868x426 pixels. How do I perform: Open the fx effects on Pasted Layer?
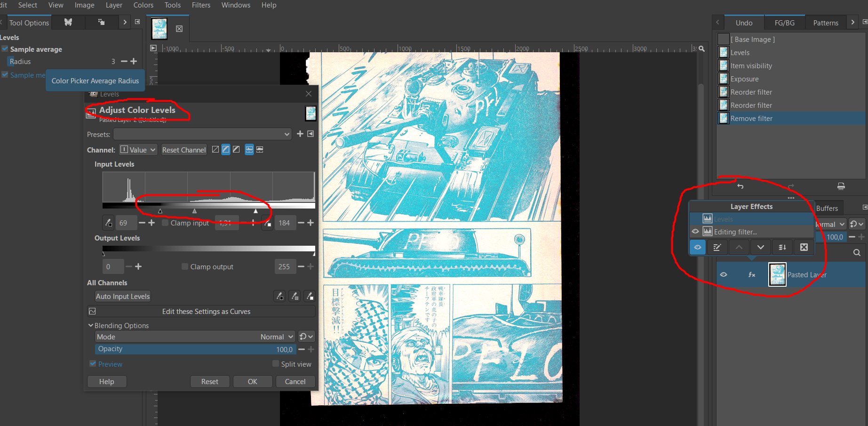(x=752, y=275)
